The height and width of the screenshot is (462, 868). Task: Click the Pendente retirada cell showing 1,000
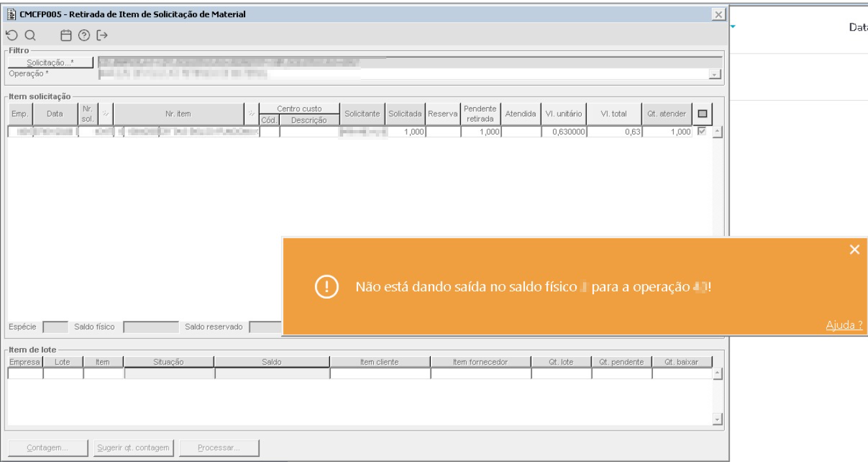click(x=480, y=131)
